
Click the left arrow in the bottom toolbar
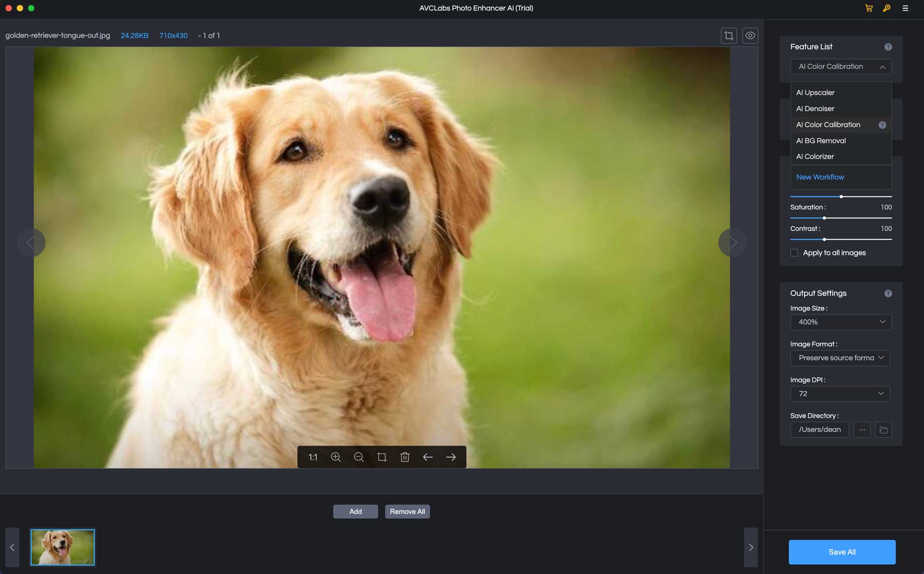pyautogui.click(x=428, y=457)
